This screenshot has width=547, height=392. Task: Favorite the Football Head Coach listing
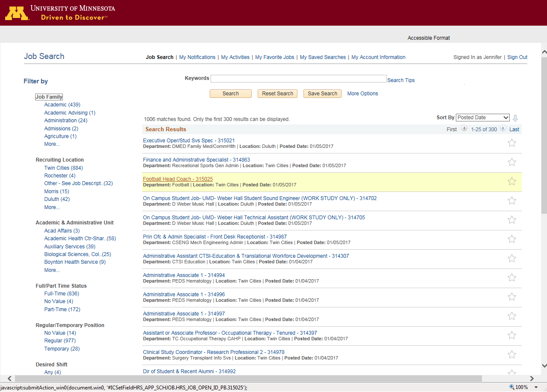(x=512, y=181)
